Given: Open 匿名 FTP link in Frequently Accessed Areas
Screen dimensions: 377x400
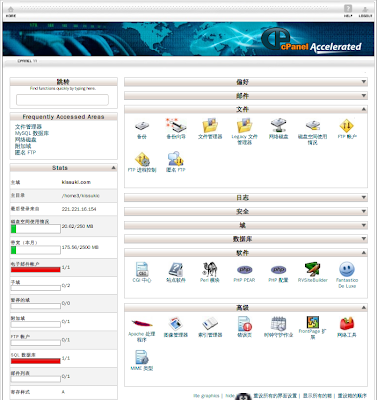Looking at the screenshot, I should 25,152.
